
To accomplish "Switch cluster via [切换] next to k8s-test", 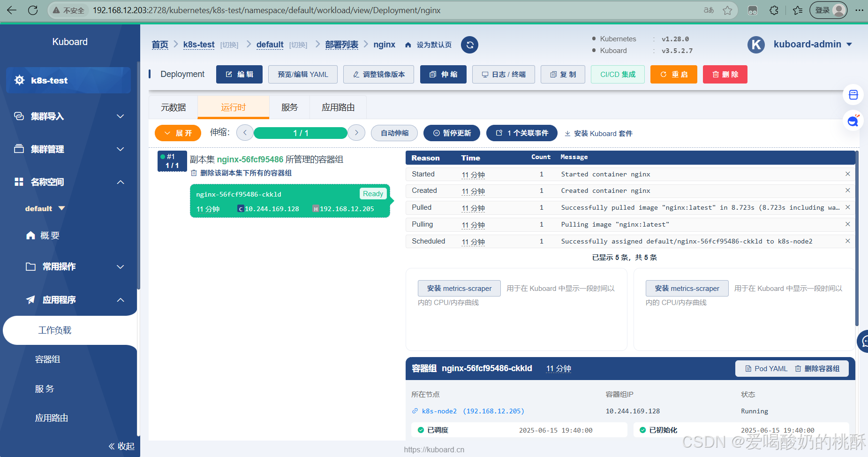I will point(229,45).
